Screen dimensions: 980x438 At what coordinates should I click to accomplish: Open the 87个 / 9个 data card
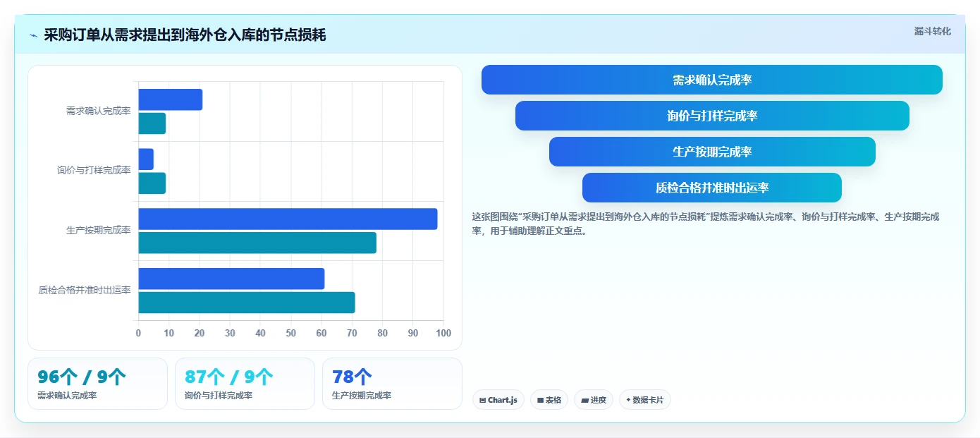click(x=245, y=384)
